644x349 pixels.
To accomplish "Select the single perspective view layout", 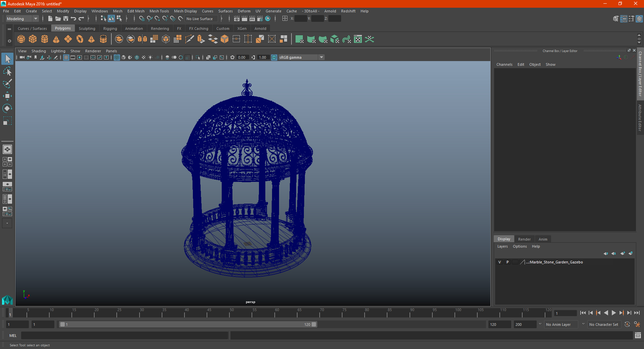I will (7, 149).
